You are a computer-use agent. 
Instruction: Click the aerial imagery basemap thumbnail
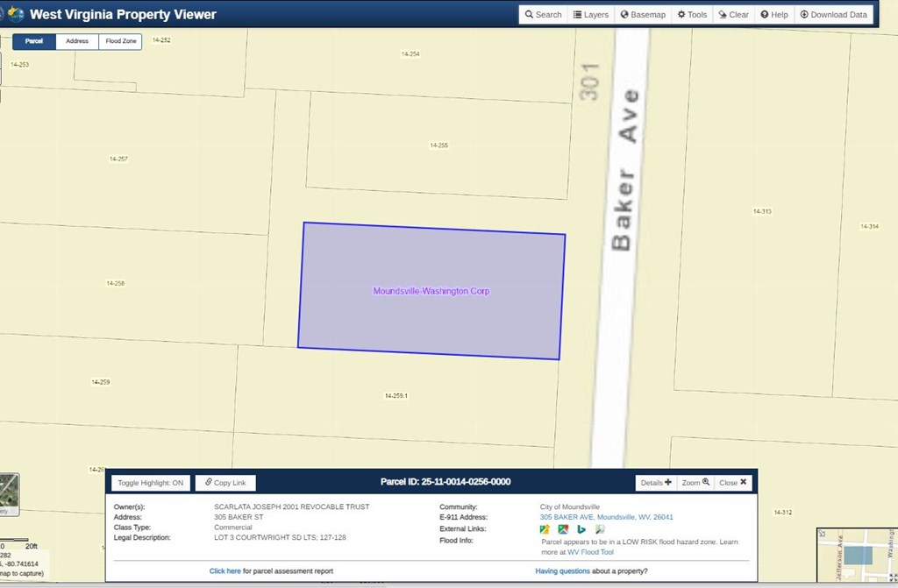tap(9, 492)
